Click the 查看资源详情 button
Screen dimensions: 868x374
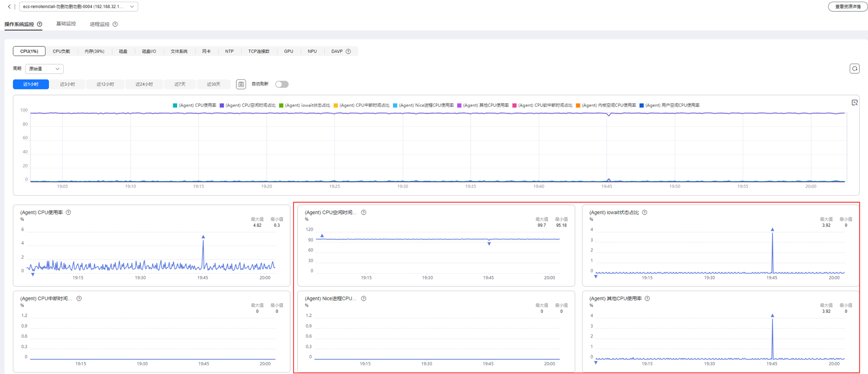pyautogui.click(x=848, y=7)
